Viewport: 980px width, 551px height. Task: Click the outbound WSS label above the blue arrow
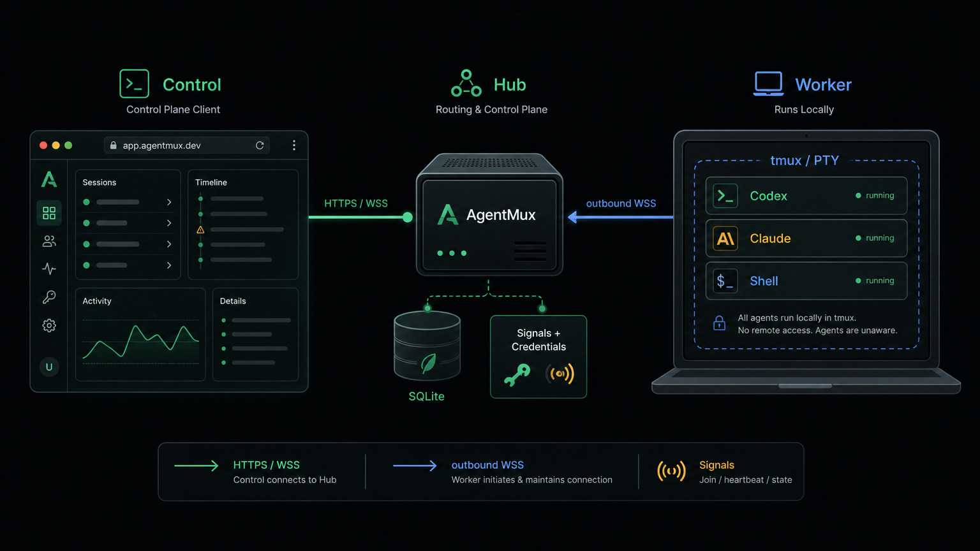click(621, 203)
